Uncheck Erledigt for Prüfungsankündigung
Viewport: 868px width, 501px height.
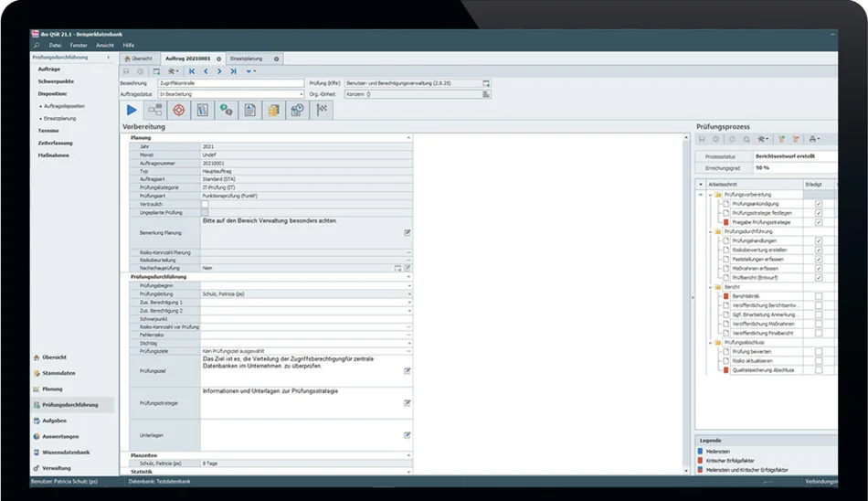(x=819, y=204)
